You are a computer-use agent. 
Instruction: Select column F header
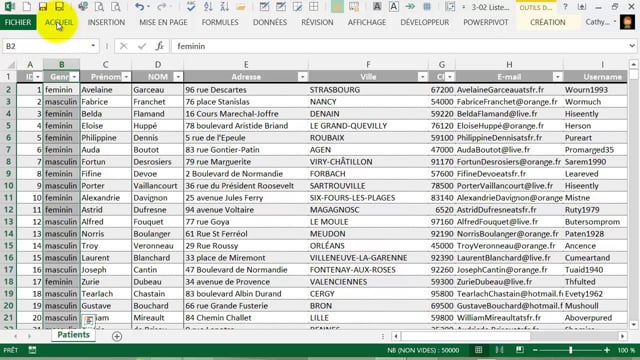point(368,64)
